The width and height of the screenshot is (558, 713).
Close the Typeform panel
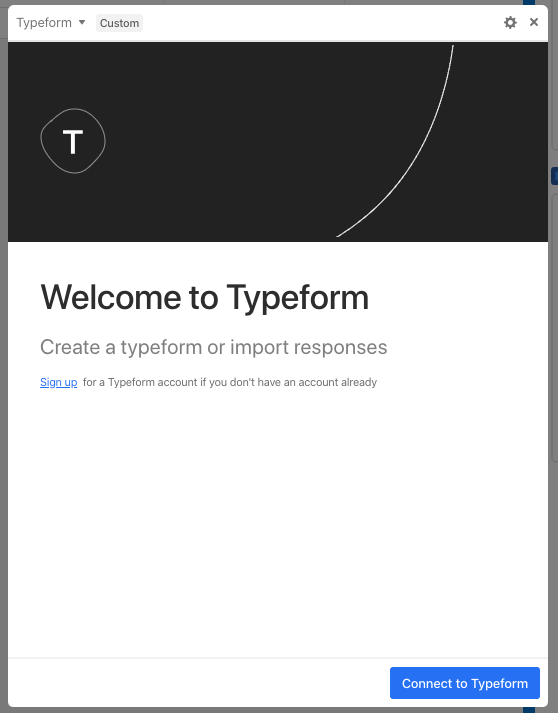point(534,22)
